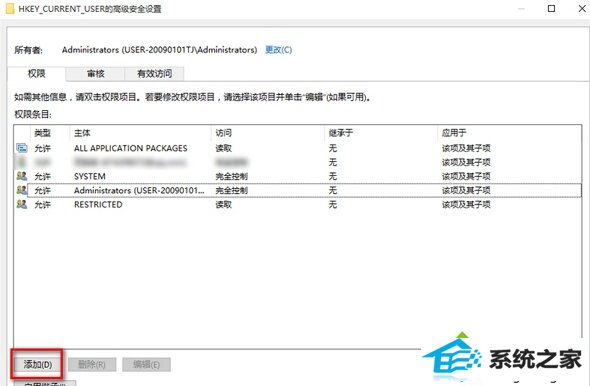Open the 审核 tab
The image size is (590, 386).
96,74
